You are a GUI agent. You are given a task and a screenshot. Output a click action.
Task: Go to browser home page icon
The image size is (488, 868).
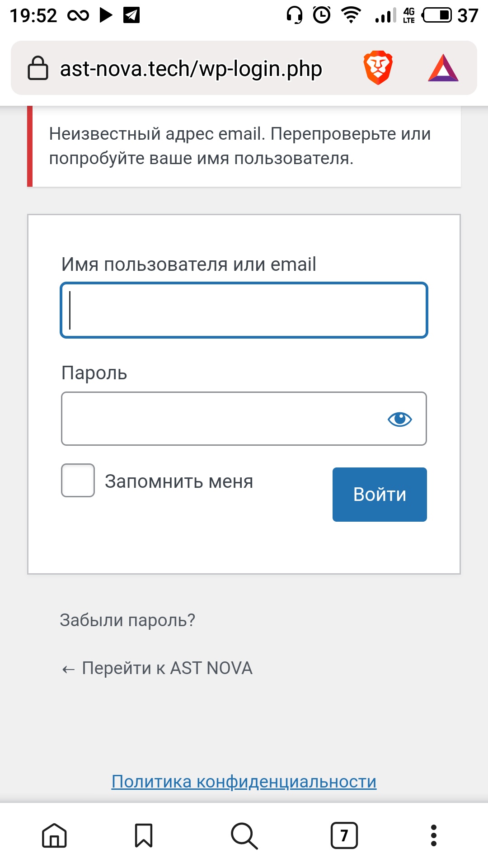pyautogui.click(x=54, y=835)
